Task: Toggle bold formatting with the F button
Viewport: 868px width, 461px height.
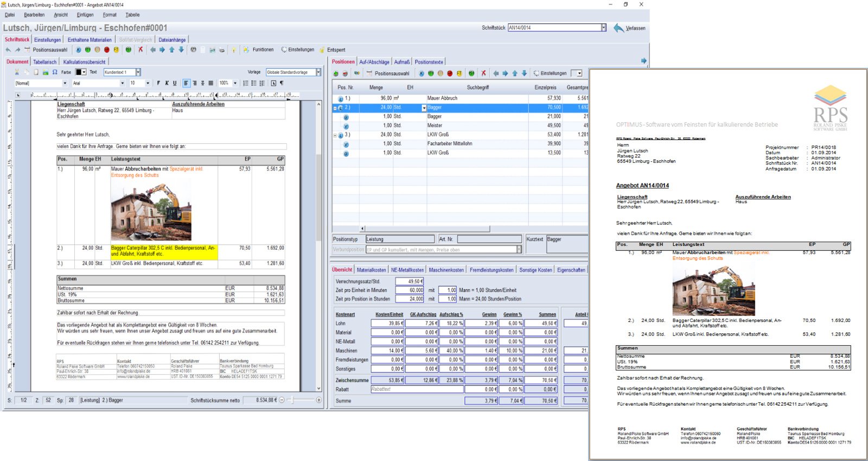Action: click(x=158, y=83)
